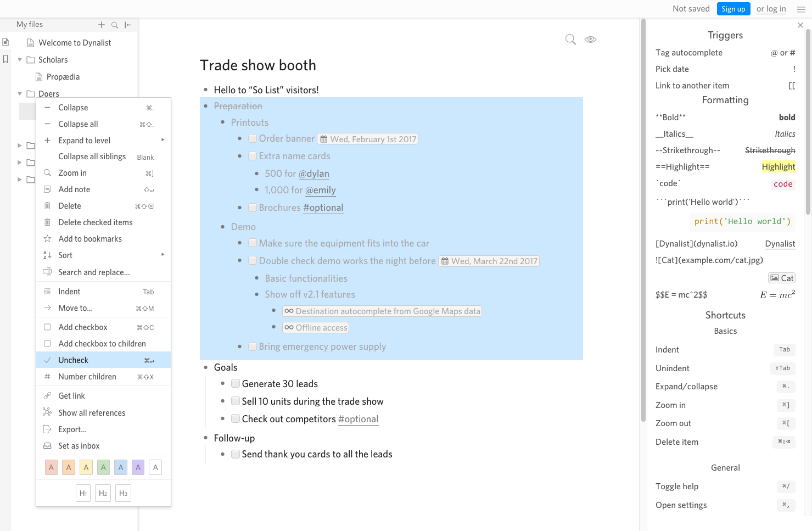
Task: Set heading level H2
Action: (103, 493)
